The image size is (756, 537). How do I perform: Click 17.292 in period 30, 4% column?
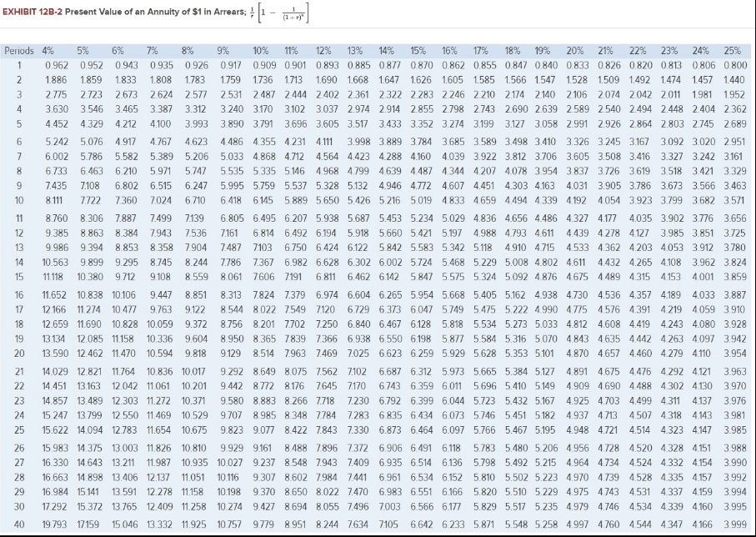click(x=55, y=507)
